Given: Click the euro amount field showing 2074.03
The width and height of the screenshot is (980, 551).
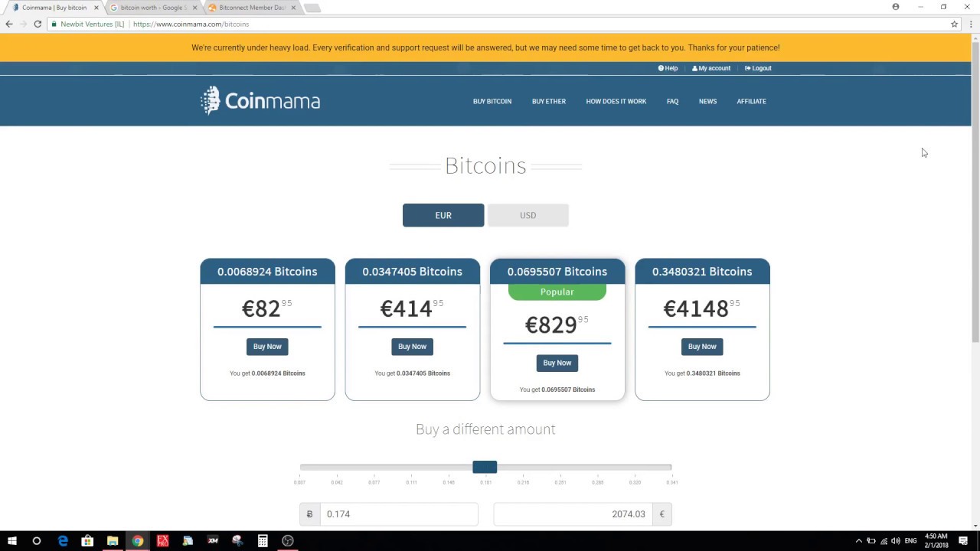Looking at the screenshot, I should 573,514.
